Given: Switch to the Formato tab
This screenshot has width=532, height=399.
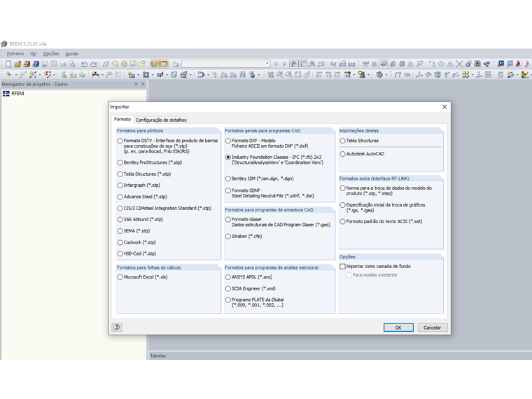Looking at the screenshot, I should point(122,120).
